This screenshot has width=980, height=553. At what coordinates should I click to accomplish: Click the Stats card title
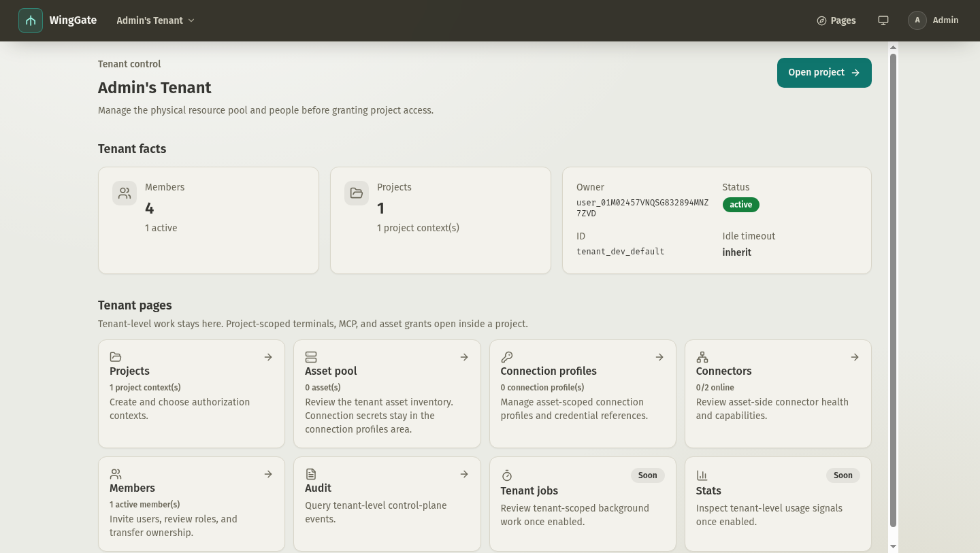[x=708, y=491]
